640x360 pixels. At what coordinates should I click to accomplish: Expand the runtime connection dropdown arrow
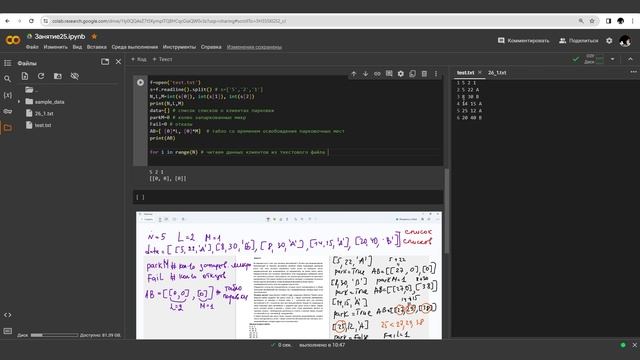pyautogui.click(x=612, y=59)
